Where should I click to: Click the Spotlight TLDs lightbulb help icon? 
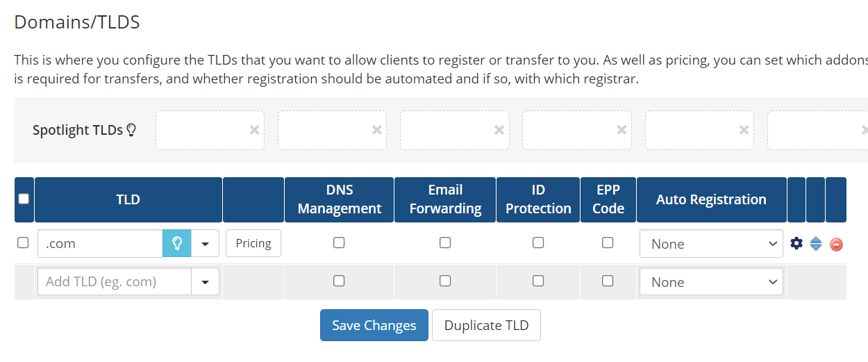click(x=131, y=130)
